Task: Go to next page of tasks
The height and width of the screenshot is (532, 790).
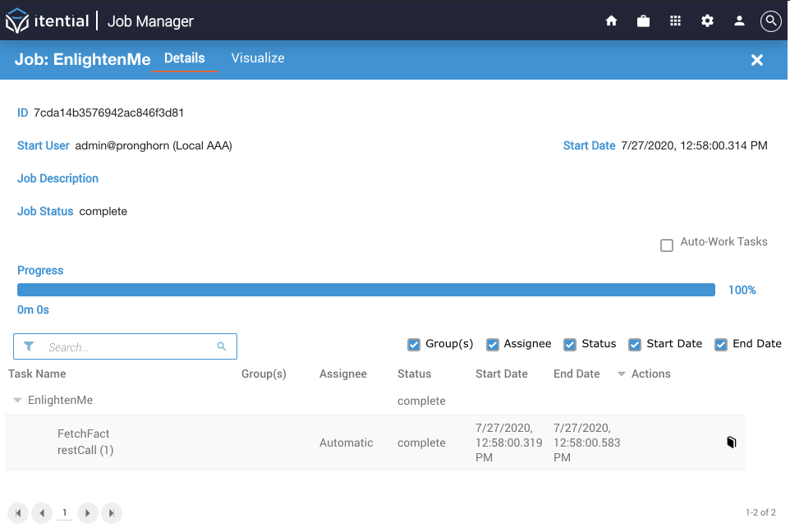Action: point(88,513)
